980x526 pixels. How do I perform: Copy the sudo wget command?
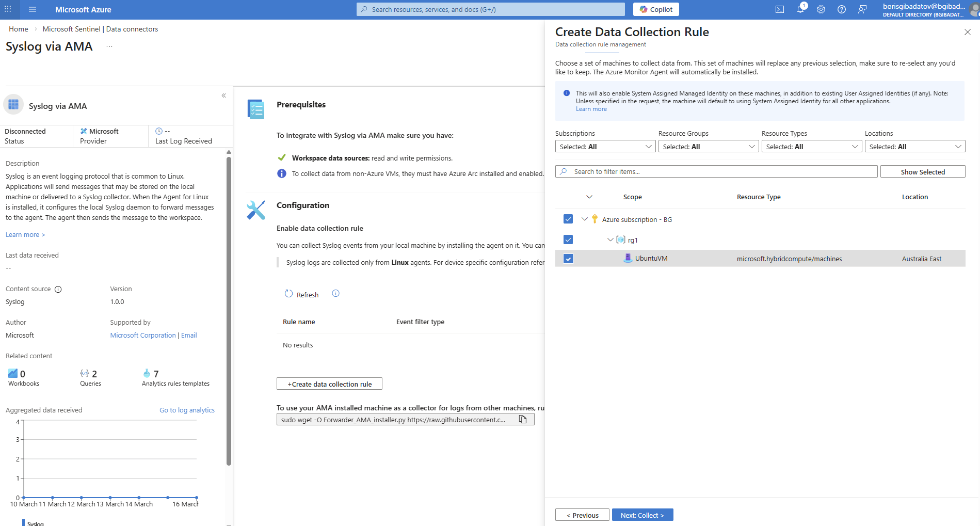(x=523, y=419)
